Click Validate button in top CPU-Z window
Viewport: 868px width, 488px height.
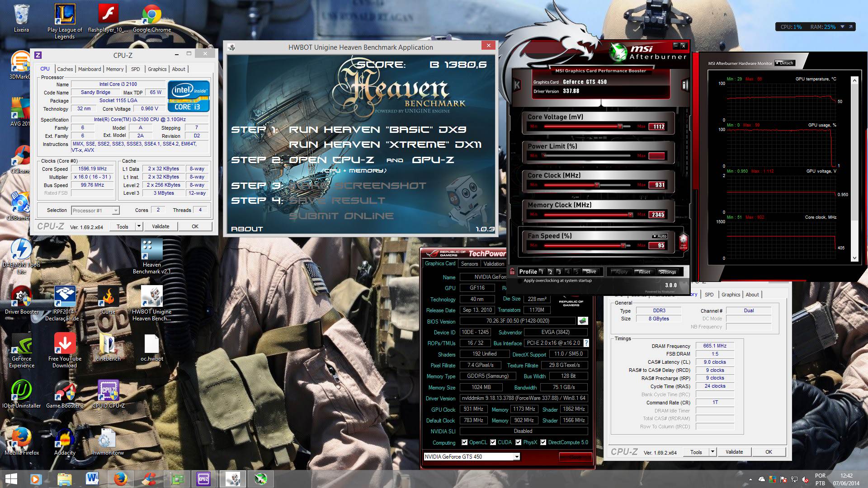160,226
